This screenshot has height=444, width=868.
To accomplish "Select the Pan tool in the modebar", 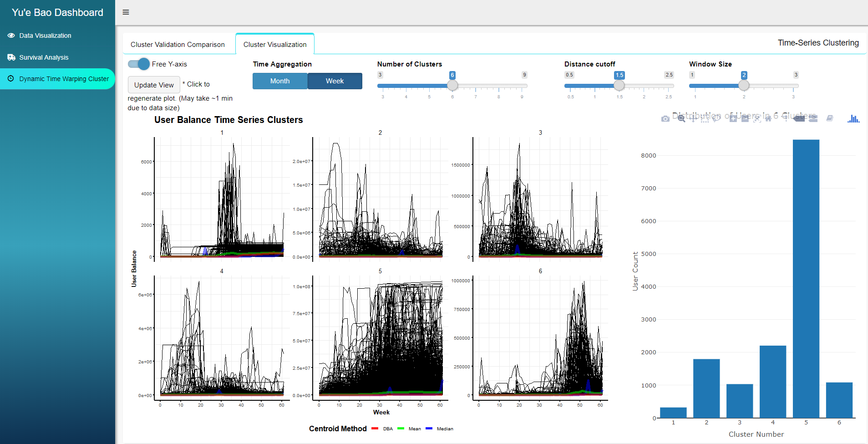I will coord(693,118).
